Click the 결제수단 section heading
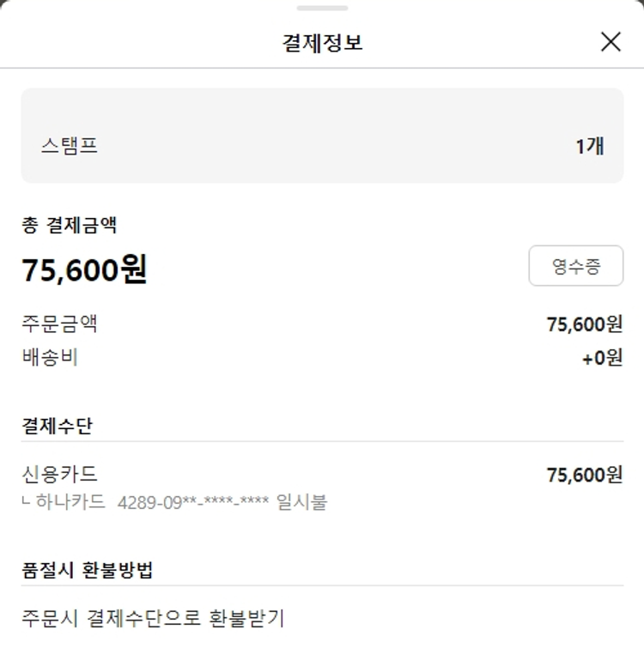 click(57, 425)
